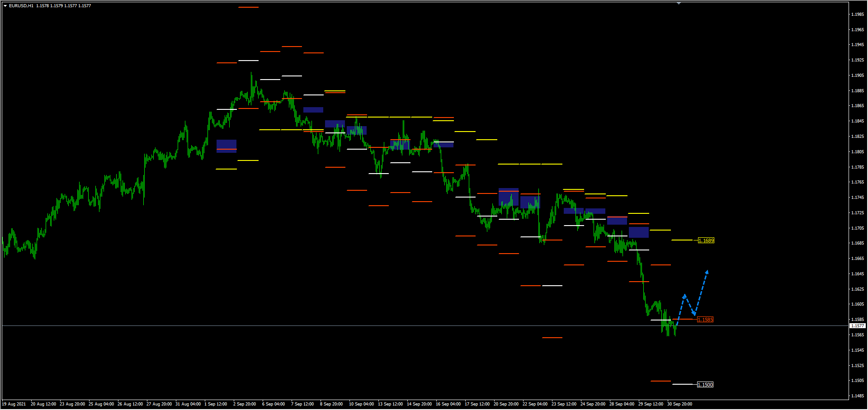Click the current price 1.1577 axis tag
868x410 pixels.
857,325
